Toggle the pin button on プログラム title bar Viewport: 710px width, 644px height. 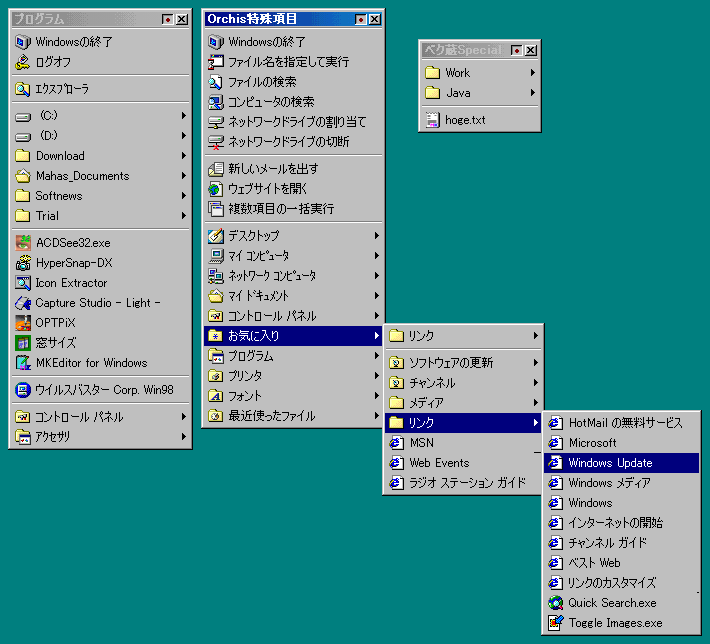[167, 19]
